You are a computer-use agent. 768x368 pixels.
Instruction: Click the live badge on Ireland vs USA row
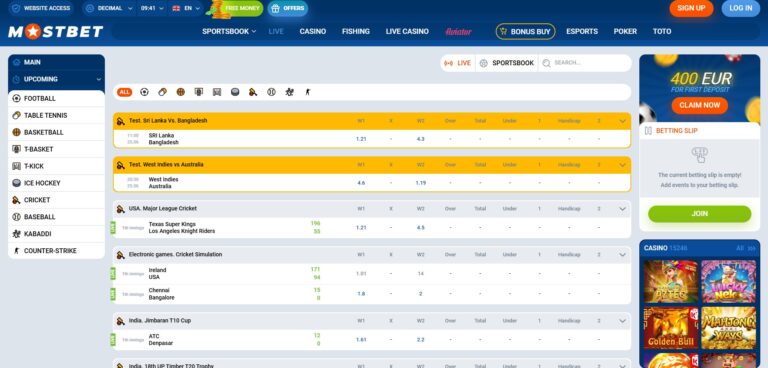(x=113, y=273)
